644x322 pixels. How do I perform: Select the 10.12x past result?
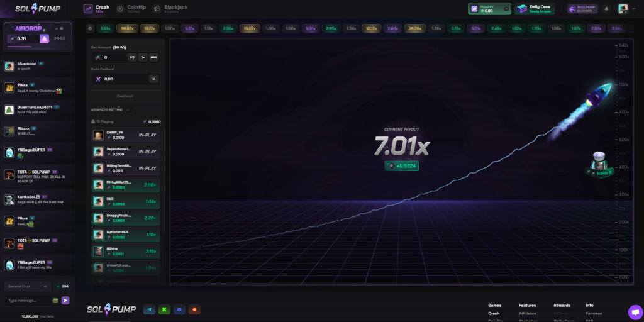click(x=371, y=29)
